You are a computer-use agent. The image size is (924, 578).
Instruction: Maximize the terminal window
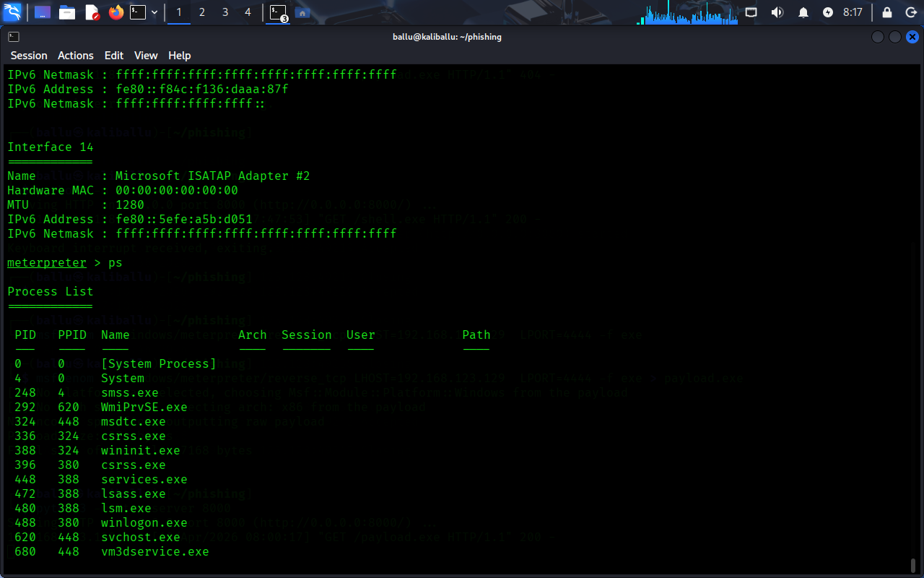point(895,37)
